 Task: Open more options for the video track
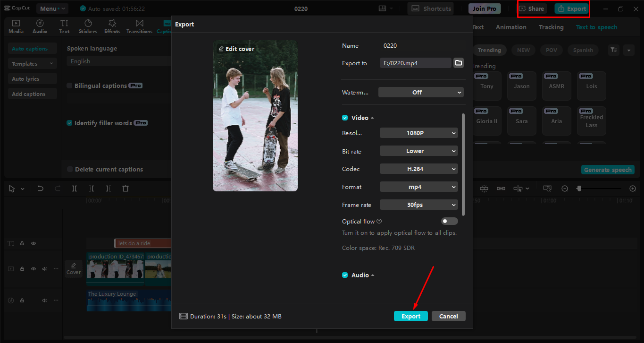56,269
